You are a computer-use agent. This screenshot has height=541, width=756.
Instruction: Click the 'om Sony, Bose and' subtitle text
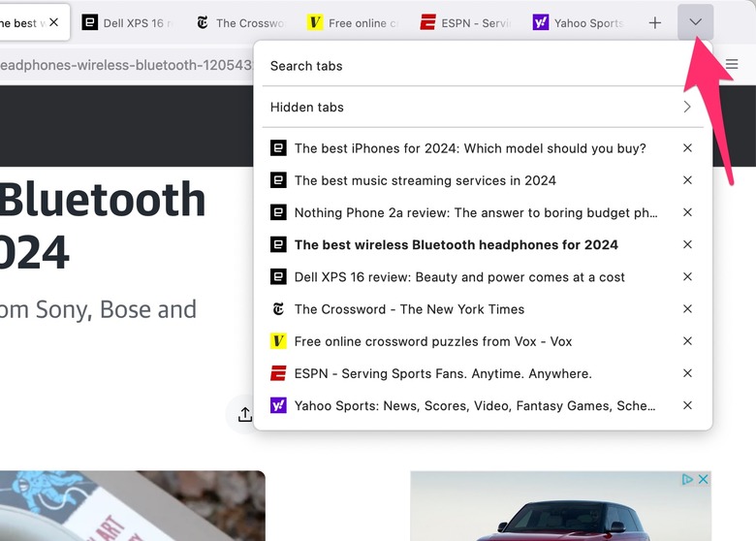point(98,309)
